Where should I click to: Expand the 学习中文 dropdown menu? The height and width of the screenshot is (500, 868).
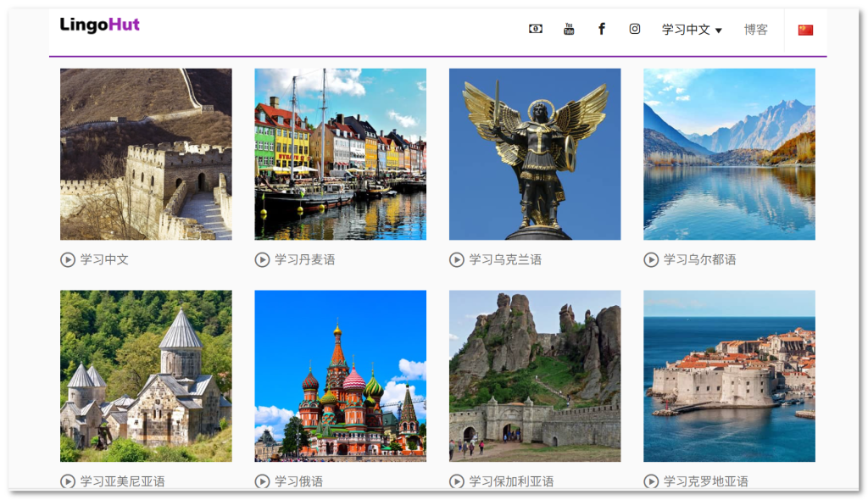pyautogui.click(x=692, y=30)
